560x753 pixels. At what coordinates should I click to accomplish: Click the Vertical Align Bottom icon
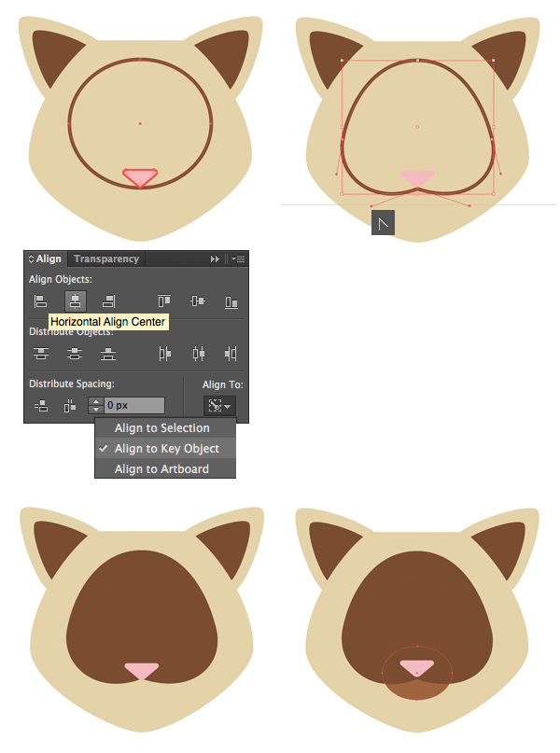[231, 301]
